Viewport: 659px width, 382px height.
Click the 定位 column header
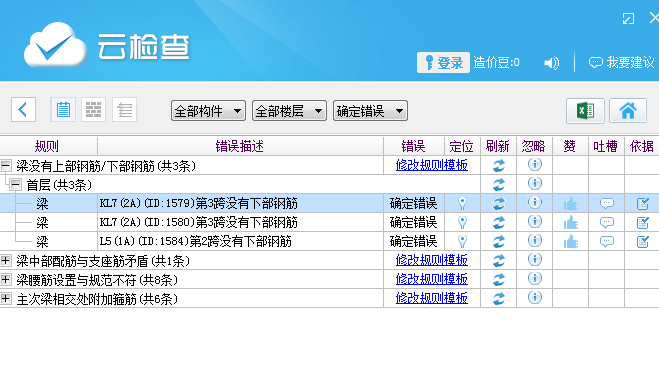pos(461,146)
